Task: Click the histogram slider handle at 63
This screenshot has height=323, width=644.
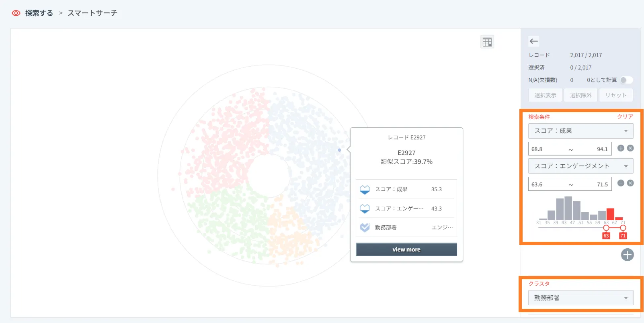Action: [606, 228]
